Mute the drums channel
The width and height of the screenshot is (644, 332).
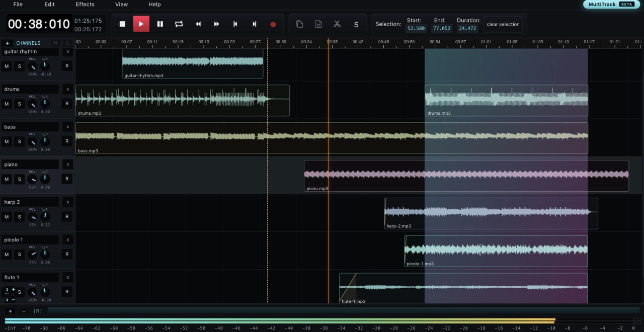[7, 104]
